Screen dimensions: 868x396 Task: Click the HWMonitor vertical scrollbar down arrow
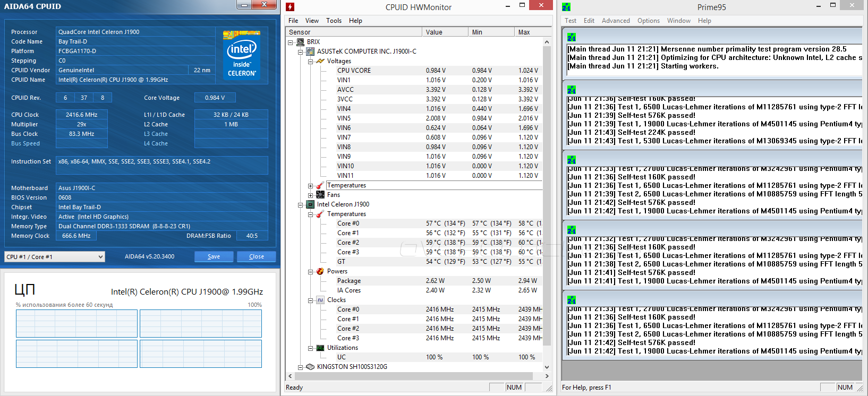click(547, 367)
